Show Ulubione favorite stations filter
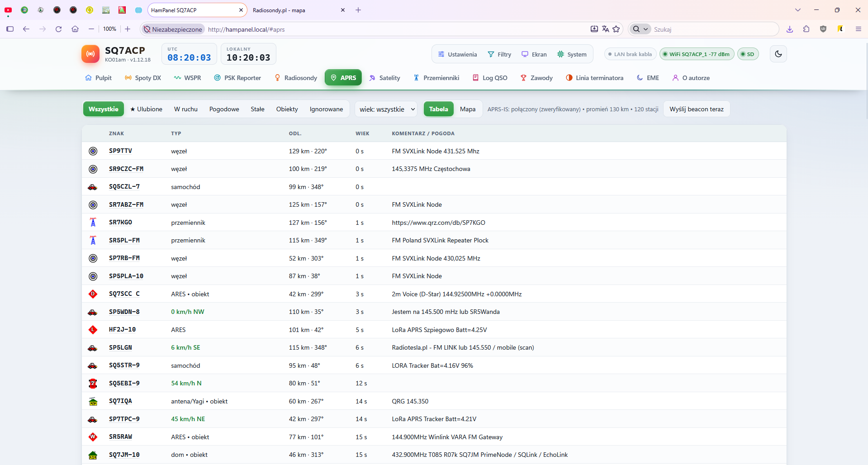This screenshot has width=868, height=465. (146, 109)
